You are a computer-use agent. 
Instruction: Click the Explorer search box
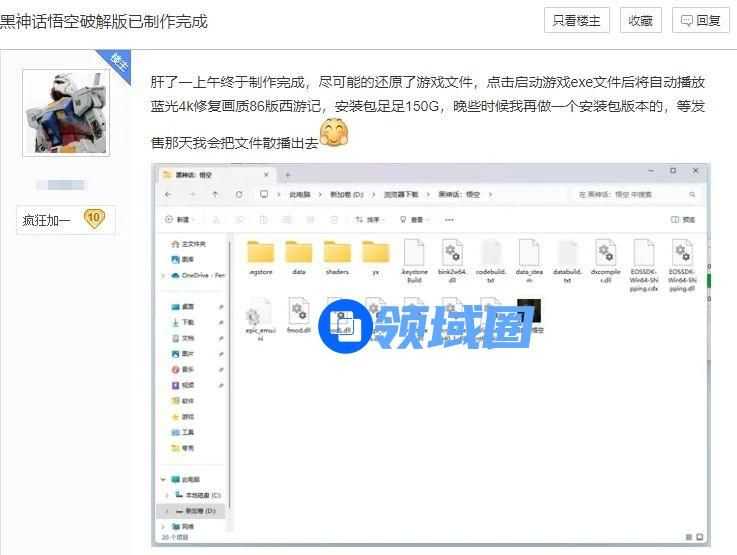pyautogui.click(x=640, y=195)
